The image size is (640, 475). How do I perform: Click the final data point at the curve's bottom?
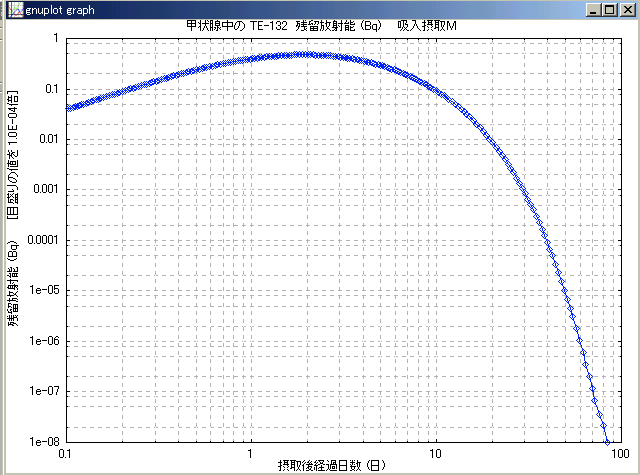[607, 441]
